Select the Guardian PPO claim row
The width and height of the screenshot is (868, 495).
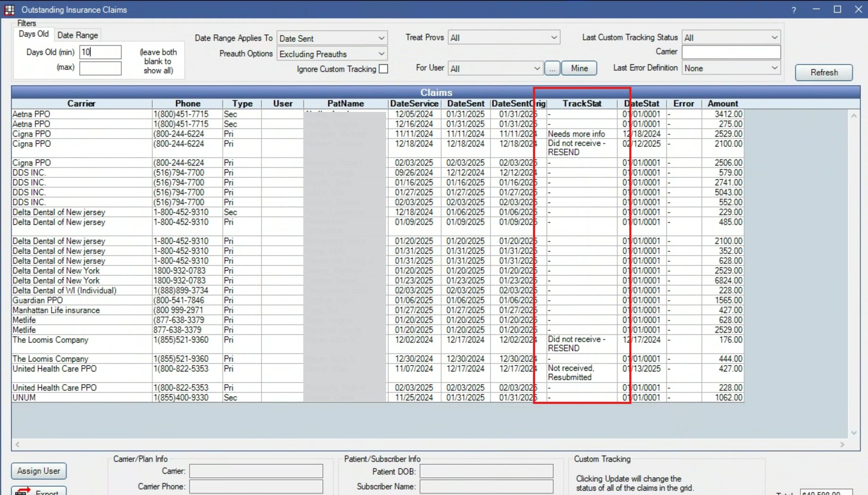[378, 300]
